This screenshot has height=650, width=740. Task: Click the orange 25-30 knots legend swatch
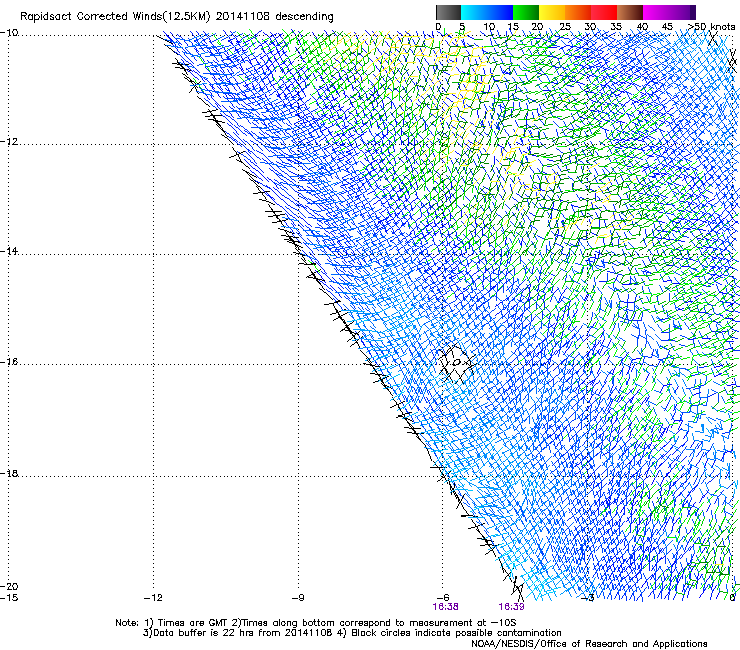tap(578, 12)
